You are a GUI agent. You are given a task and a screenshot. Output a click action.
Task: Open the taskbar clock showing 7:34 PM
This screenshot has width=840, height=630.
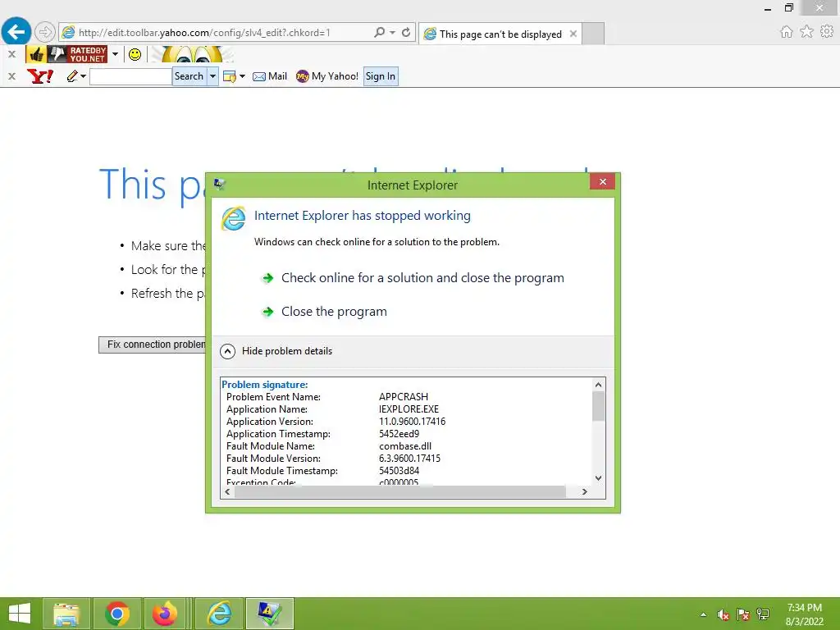click(804, 614)
